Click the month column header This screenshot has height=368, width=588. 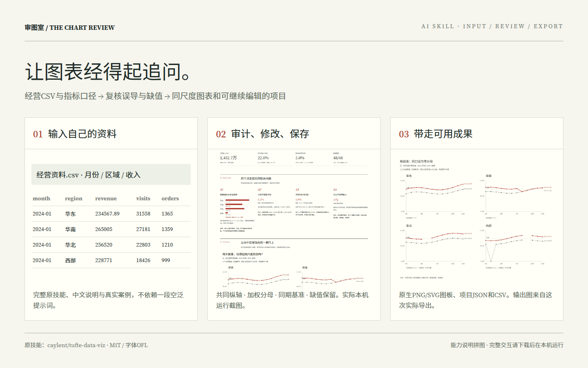click(41, 198)
